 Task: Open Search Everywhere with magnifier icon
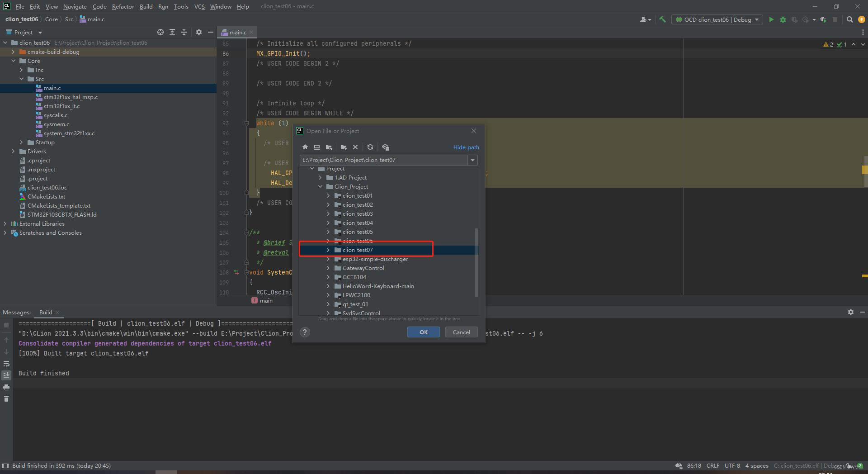tap(849, 19)
